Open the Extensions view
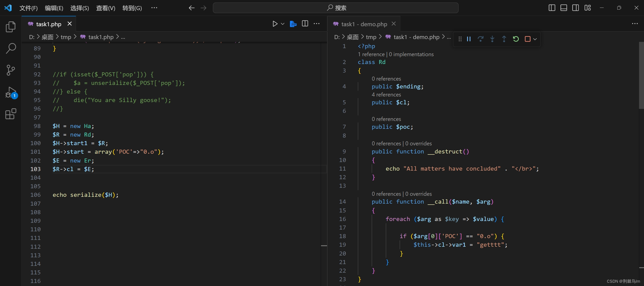 point(11,114)
